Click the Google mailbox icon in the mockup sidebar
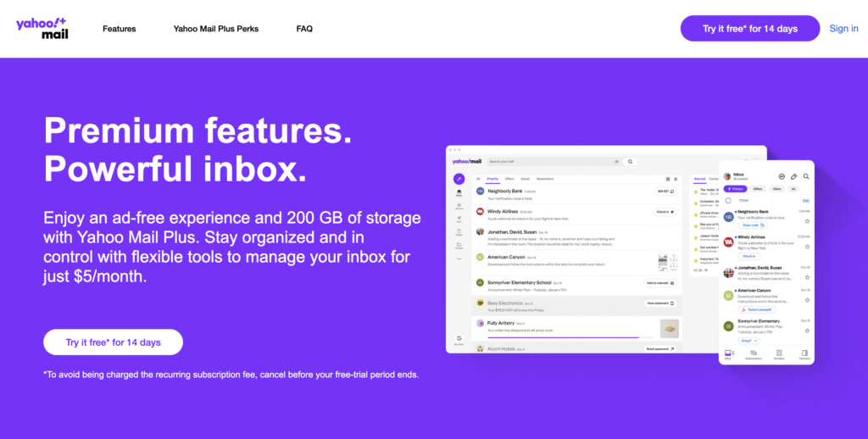Image resolution: width=868 pixels, height=439 pixels. click(x=459, y=340)
